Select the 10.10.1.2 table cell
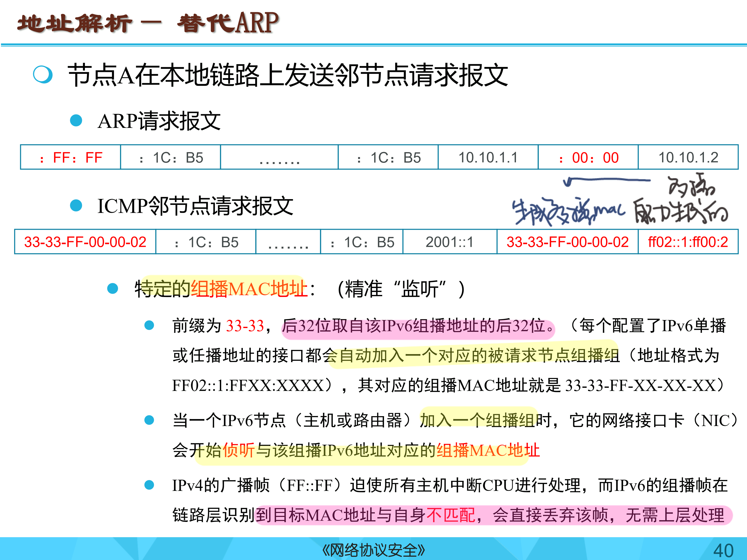The width and height of the screenshot is (747, 560). (688, 157)
